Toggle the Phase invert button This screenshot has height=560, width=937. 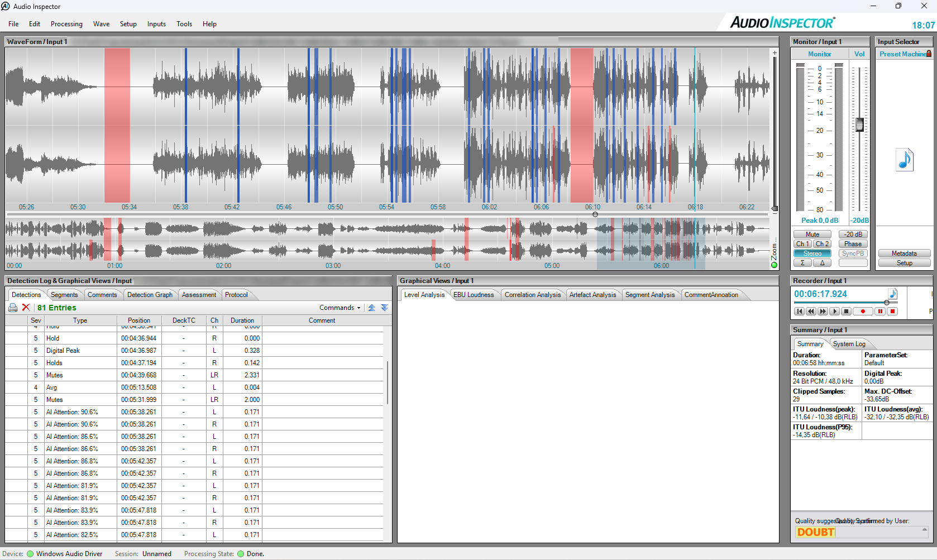coord(853,244)
